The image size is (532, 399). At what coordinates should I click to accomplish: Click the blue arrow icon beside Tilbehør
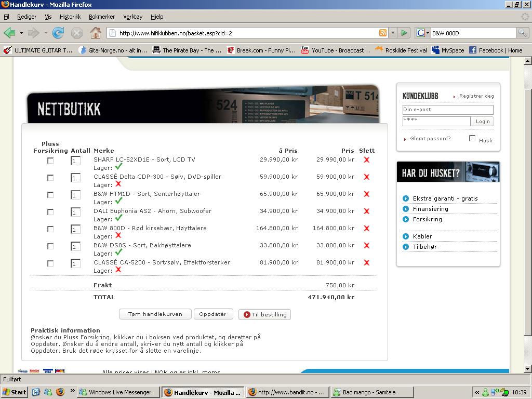tap(405, 247)
